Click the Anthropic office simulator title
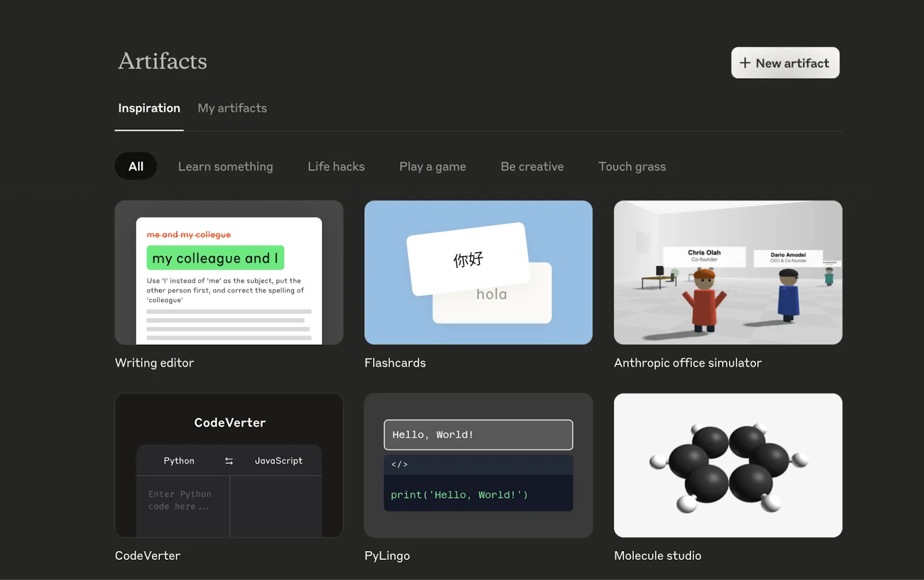 click(x=688, y=363)
